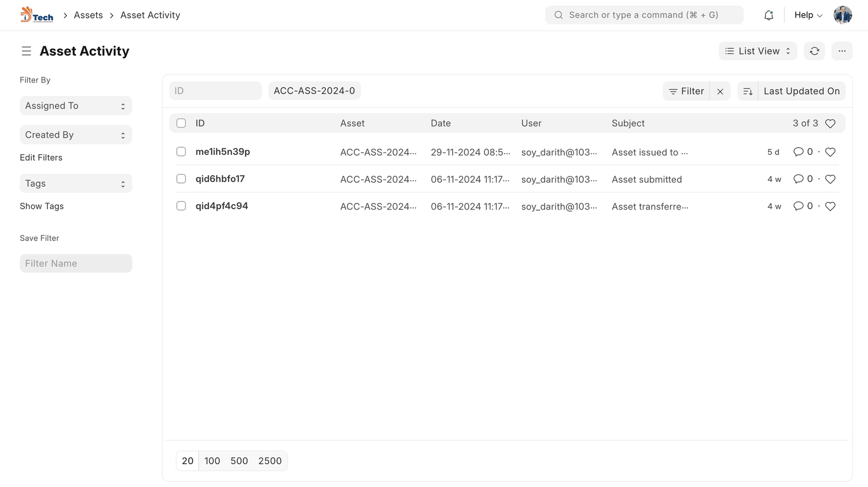Click the Filter Name input field
The width and height of the screenshot is (868, 487).
tap(76, 263)
